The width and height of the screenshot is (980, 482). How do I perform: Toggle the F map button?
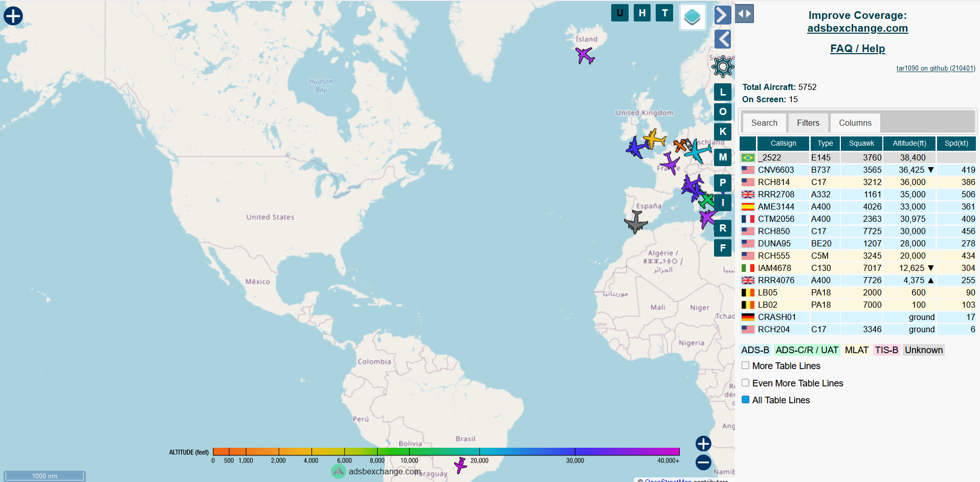coord(723,248)
